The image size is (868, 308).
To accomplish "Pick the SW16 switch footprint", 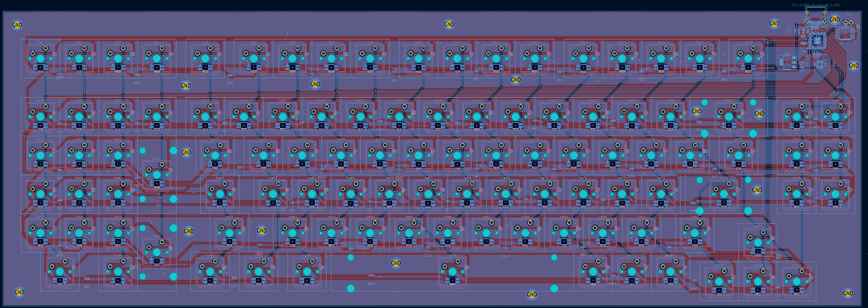I will (661, 59).
